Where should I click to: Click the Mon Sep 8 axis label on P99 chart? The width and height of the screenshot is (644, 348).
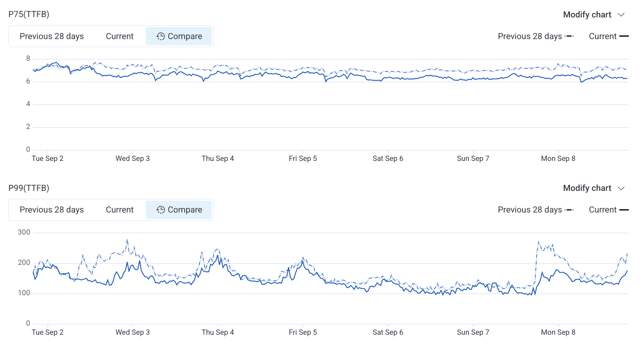point(558,332)
